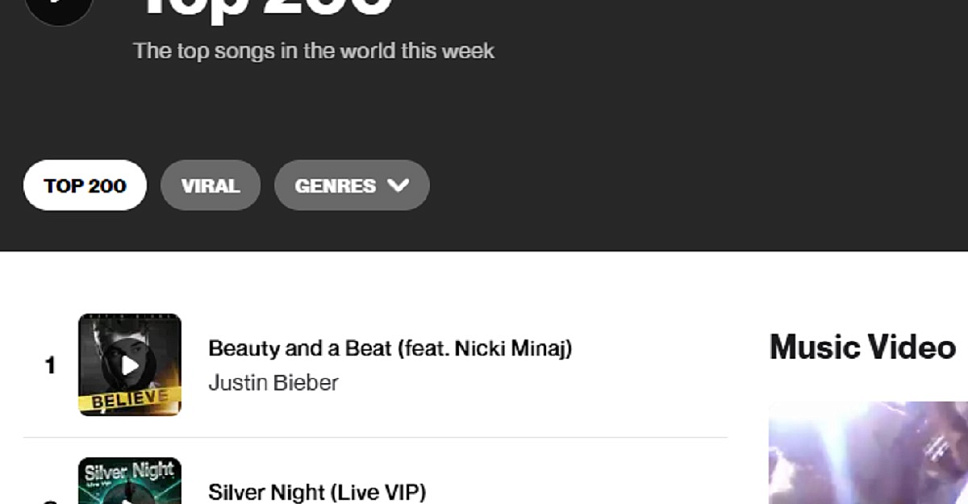The image size is (968, 504).
Task: Click the Silver Night album cover
Action: (x=130, y=482)
